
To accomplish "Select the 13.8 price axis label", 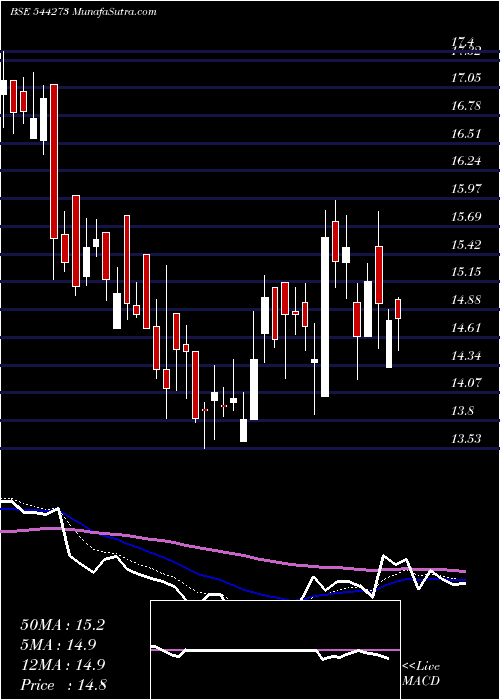I will pyautogui.click(x=462, y=411).
